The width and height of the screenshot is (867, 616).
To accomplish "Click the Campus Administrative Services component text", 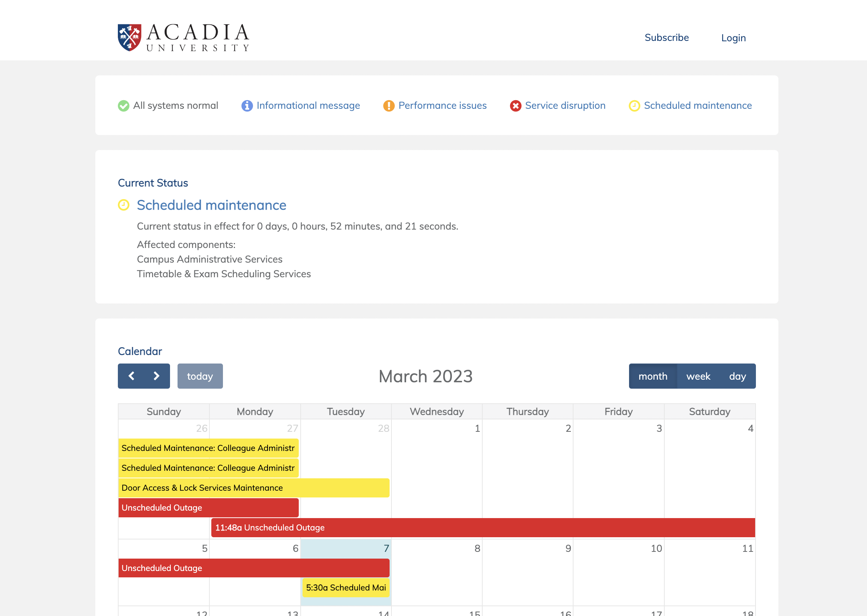I will click(x=209, y=259).
